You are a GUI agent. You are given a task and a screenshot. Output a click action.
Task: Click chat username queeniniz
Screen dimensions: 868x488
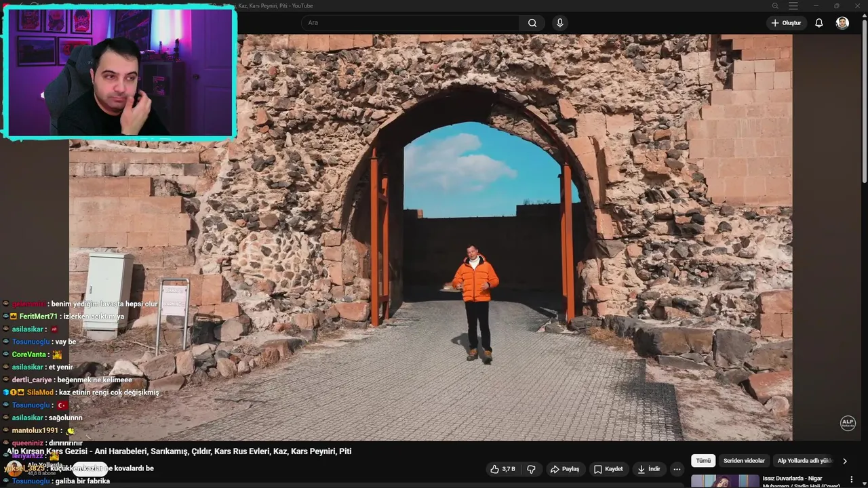[28, 443]
